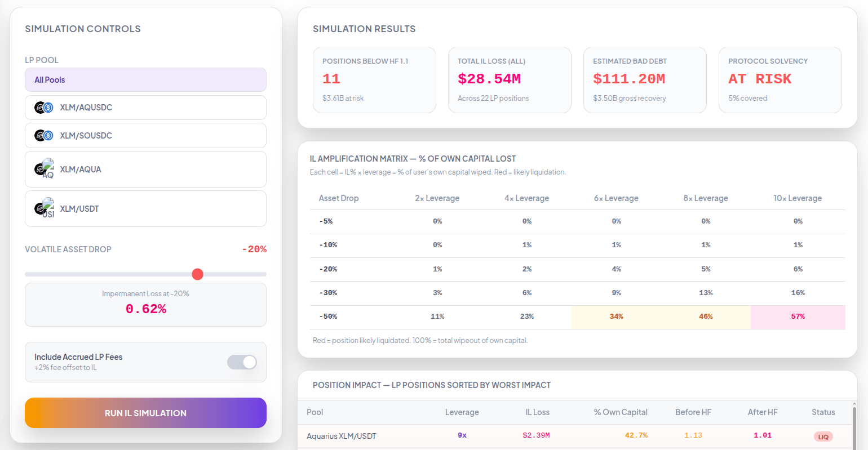Click the volatile asset drop slider handle
This screenshot has height=450, width=868.
197,274
